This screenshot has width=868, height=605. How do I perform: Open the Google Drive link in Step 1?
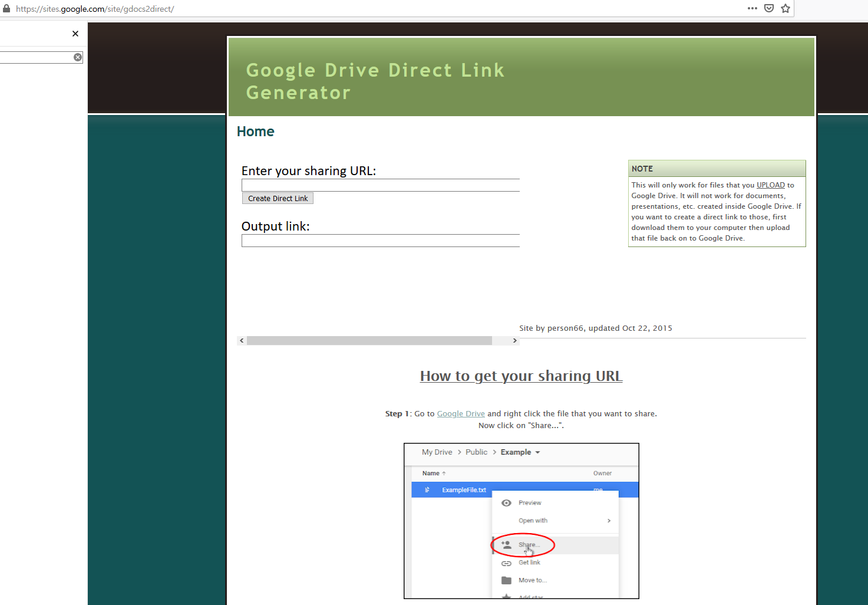[461, 414]
